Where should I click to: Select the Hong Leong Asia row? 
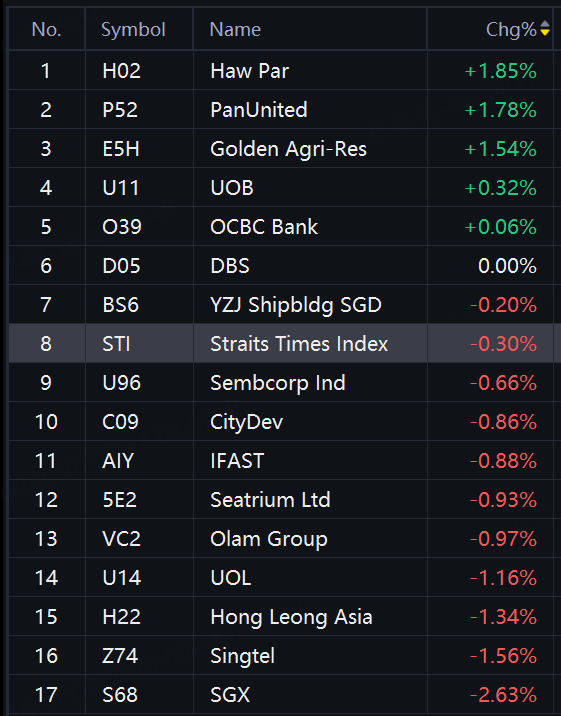(281, 617)
